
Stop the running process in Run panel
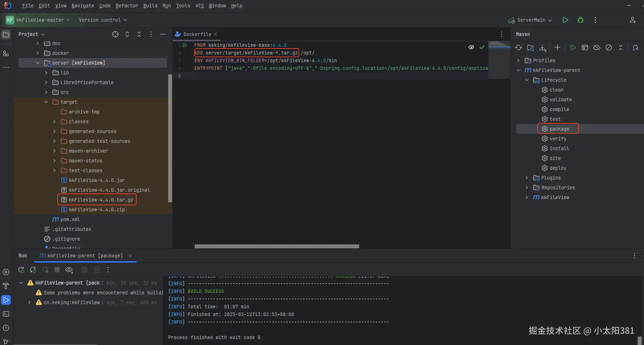click(x=57, y=270)
